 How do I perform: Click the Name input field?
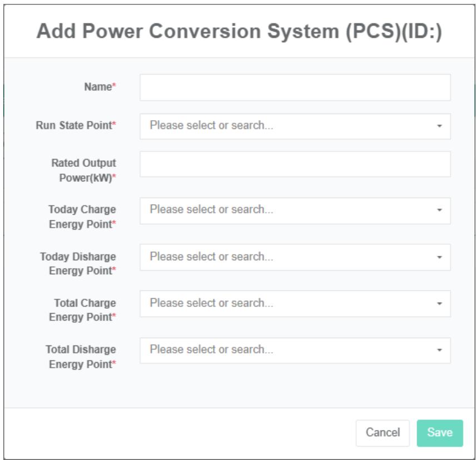pos(295,87)
